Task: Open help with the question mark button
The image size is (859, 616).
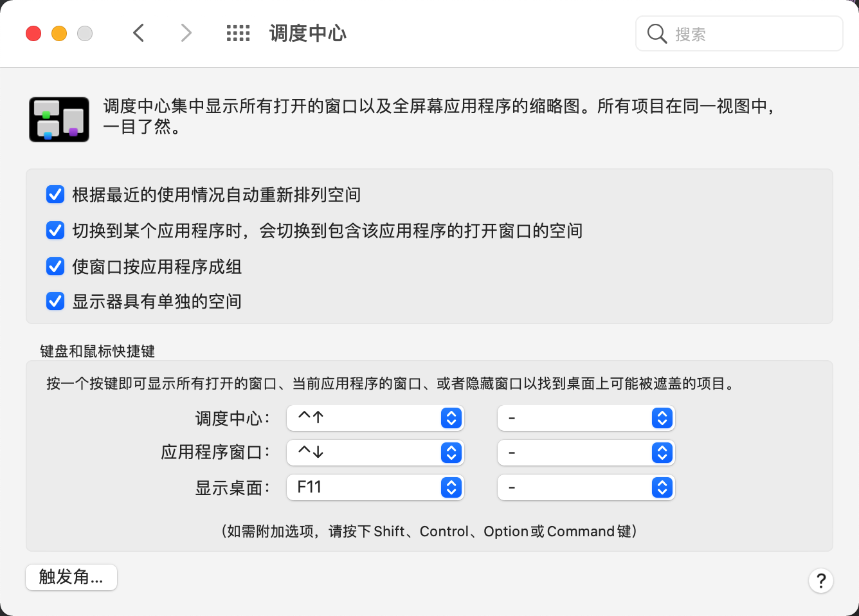Action: (821, 581)
